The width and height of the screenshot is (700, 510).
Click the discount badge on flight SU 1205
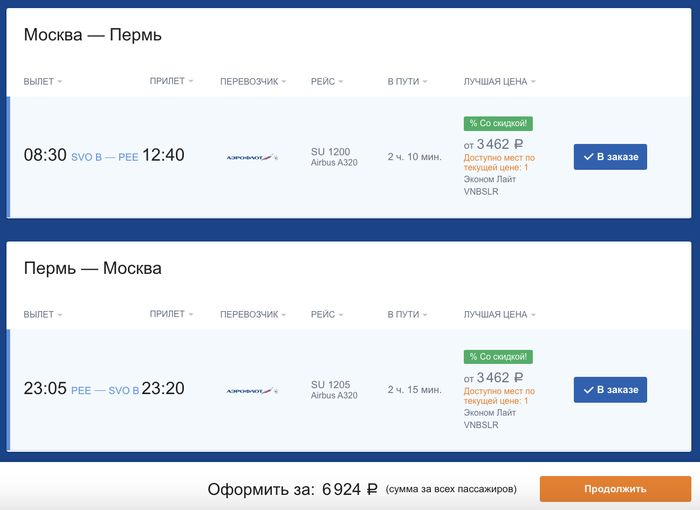497,356
